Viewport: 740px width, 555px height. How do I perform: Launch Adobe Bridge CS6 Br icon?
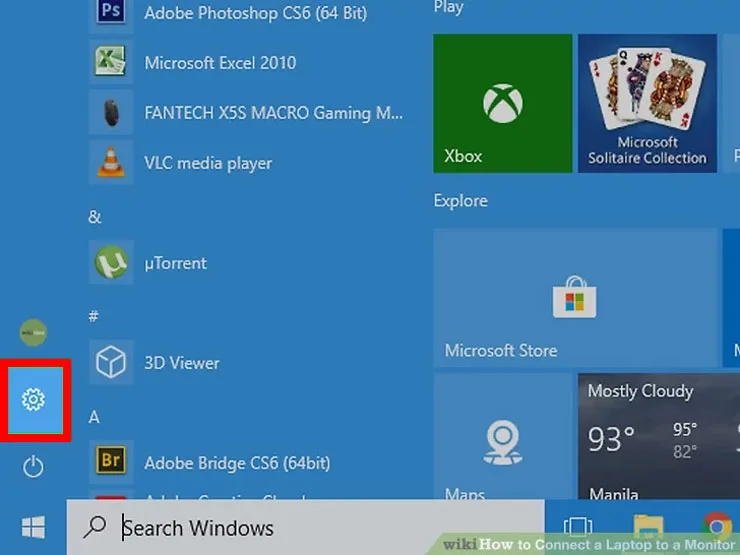point(111,461)
